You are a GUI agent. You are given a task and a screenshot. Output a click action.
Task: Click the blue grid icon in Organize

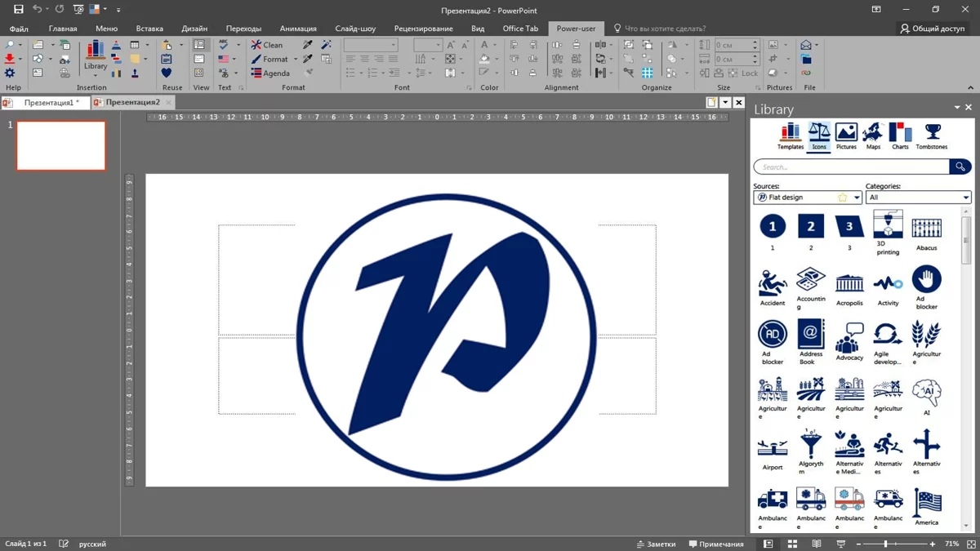pos(648,73)
